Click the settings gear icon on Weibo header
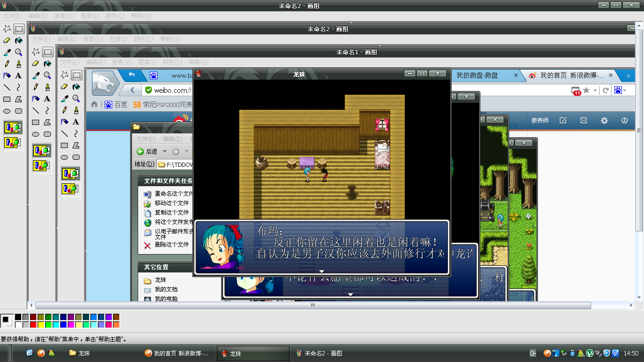This screenshot has height=362, width=644. pos(604,121)
